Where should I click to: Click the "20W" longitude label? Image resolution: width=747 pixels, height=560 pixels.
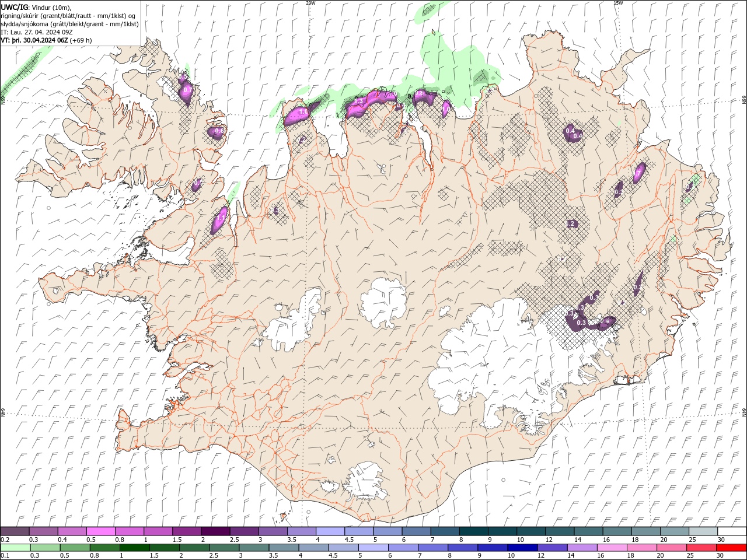310,3
